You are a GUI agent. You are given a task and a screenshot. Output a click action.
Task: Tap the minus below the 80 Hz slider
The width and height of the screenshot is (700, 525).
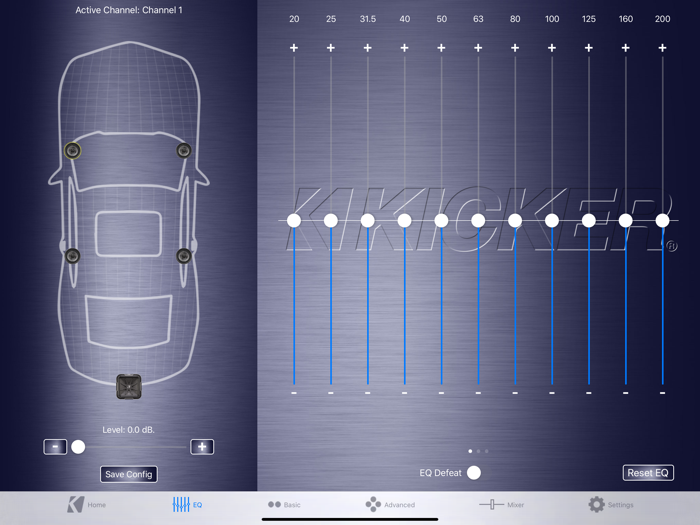tap(515, 393)
